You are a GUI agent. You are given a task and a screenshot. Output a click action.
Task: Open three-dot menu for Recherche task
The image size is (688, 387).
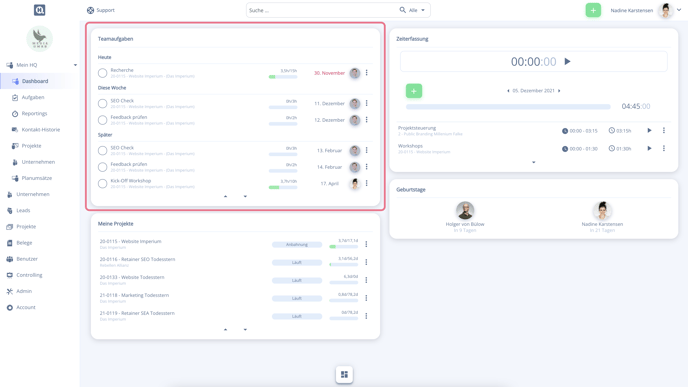pyautogui.click(x=366, y=73)
